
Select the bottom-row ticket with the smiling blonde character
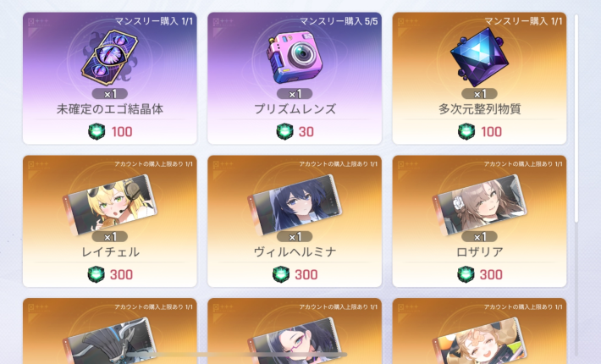click(x=479, y=341)
